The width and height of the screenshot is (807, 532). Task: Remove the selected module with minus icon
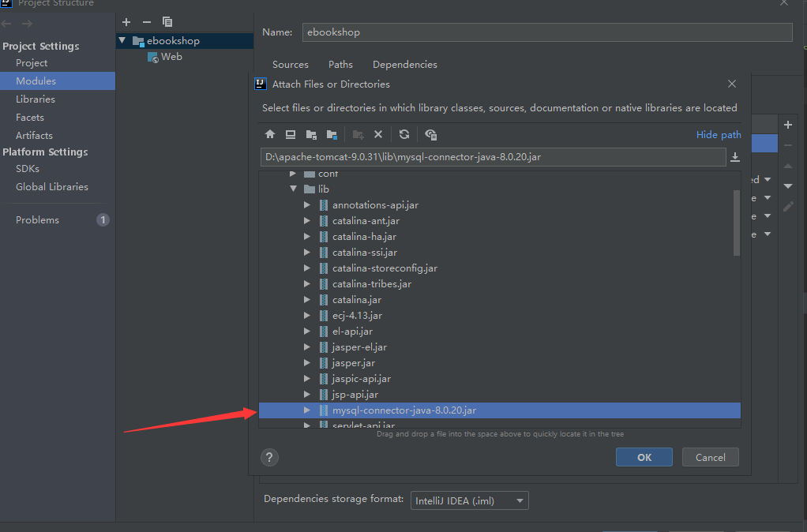[146, 22]
